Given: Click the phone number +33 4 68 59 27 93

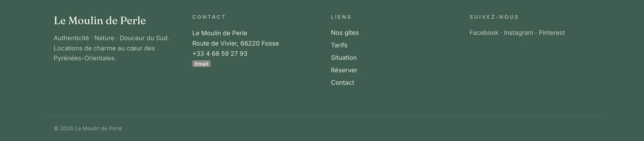Looking at the screenshot, I should coord(220,54).
